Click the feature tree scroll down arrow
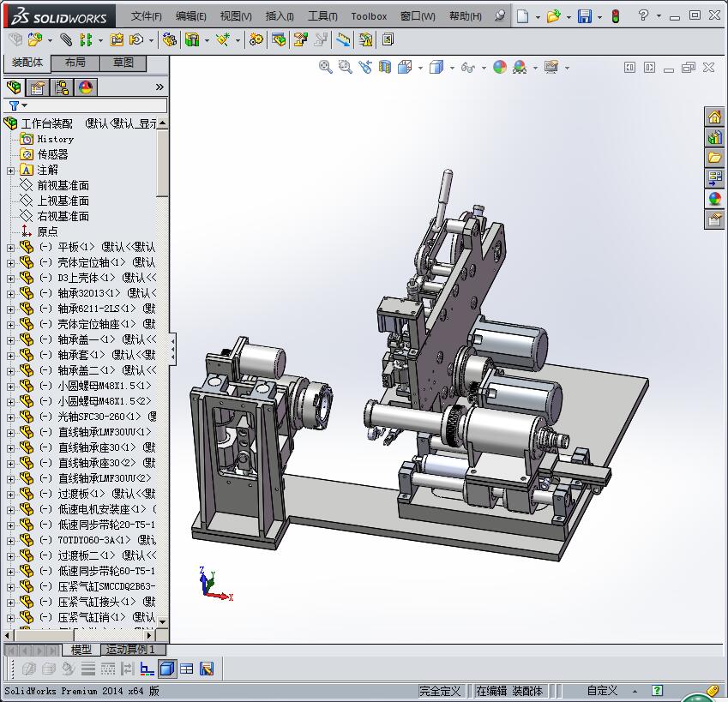 [x=162, y=621]
